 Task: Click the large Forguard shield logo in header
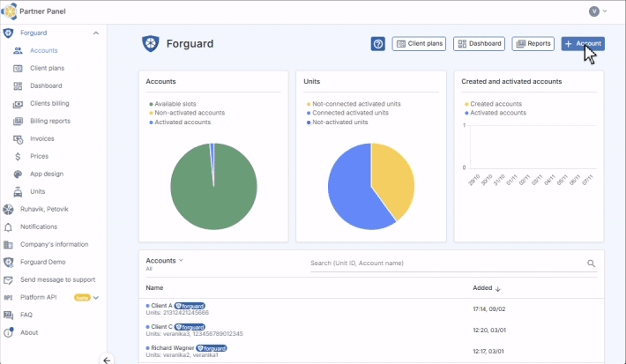point(151,43)
